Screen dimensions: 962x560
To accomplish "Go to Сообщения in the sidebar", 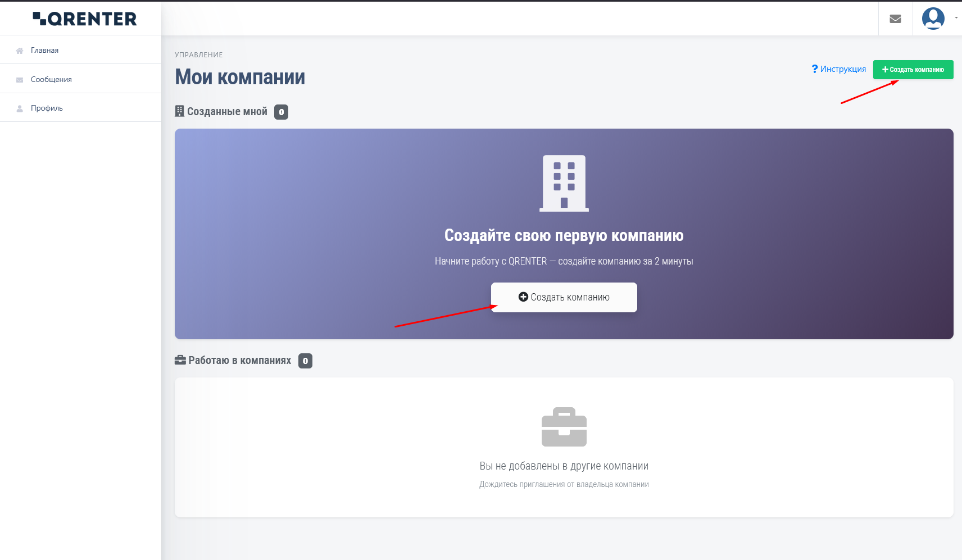I will click(51, 79).
